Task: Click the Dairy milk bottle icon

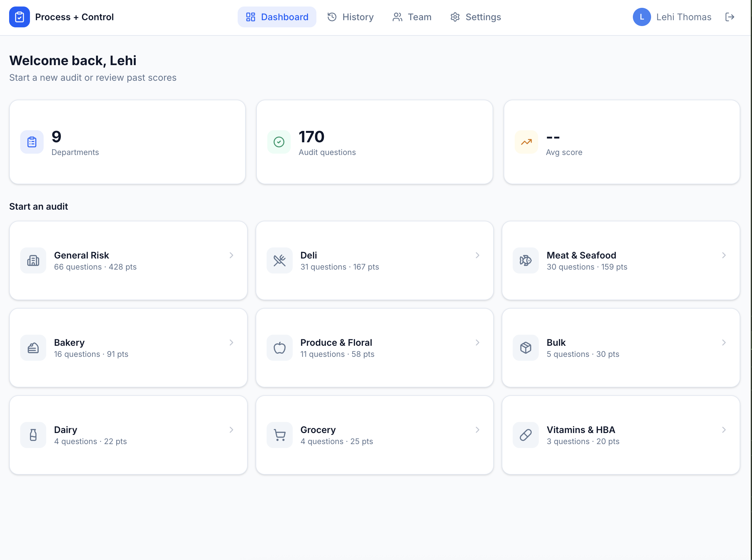Action: click(x=33, y=435)
